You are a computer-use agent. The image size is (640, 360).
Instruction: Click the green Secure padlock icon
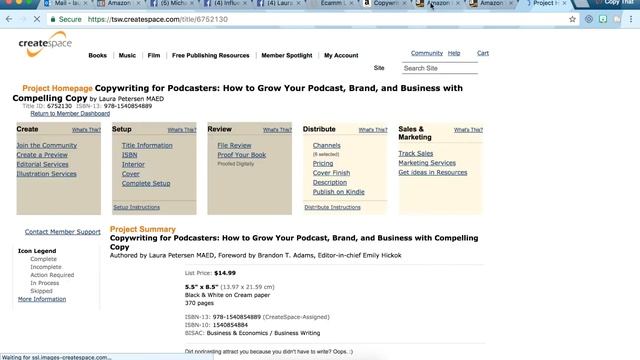click(53, 19)
